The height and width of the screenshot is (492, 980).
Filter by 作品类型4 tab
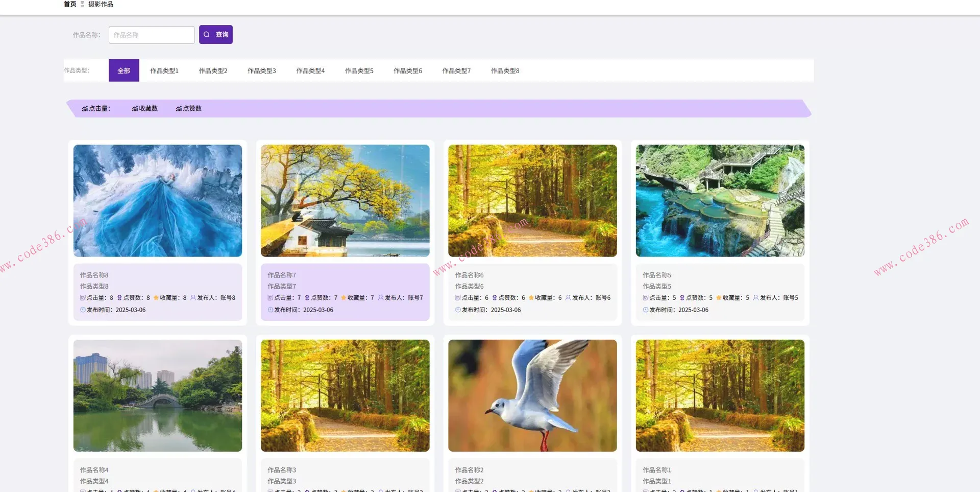coord(310,71)
